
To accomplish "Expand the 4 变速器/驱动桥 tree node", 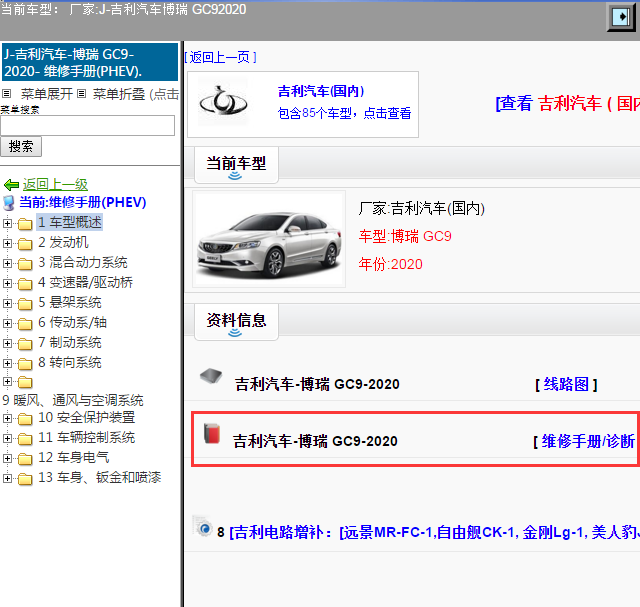I will click(7, 283).
